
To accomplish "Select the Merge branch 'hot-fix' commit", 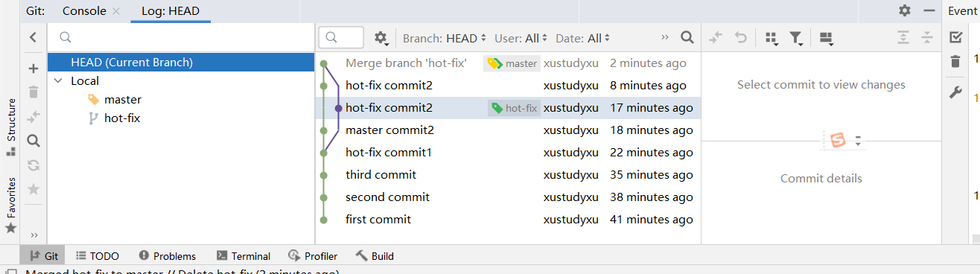I will coord(508,63).
